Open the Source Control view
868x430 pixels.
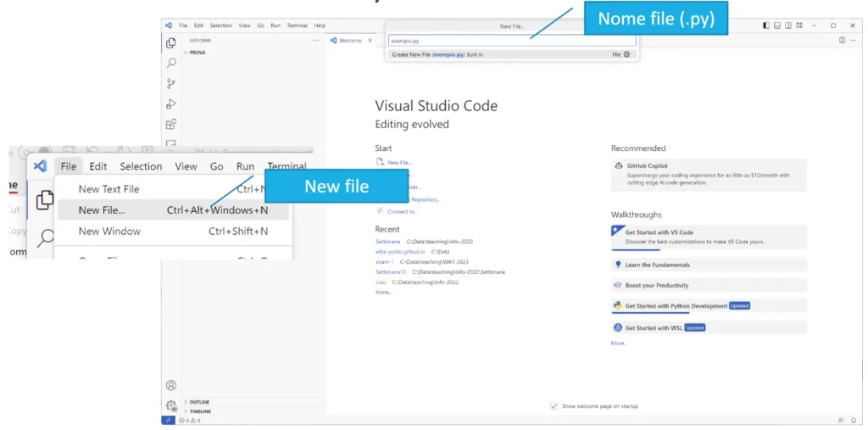[x=171, y=84]
